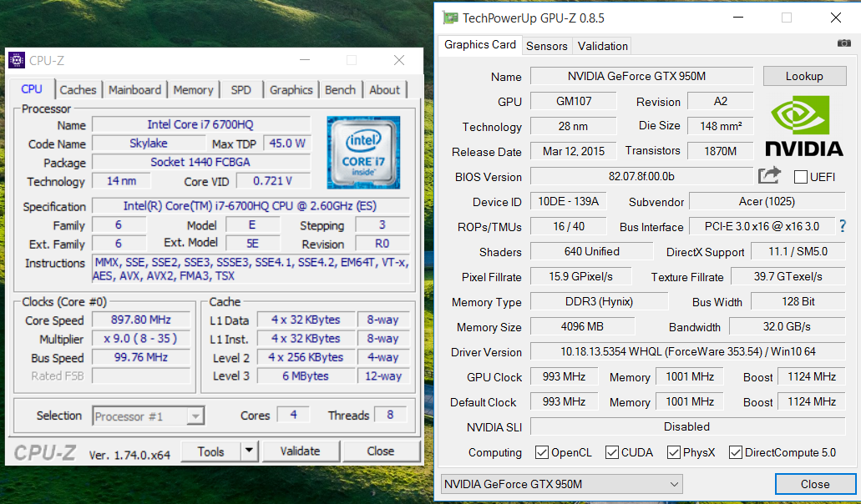The width and height of the screenshot is (861, 504).
Task: Toggle the CUDA checkbox
Action: pos(611,452)
